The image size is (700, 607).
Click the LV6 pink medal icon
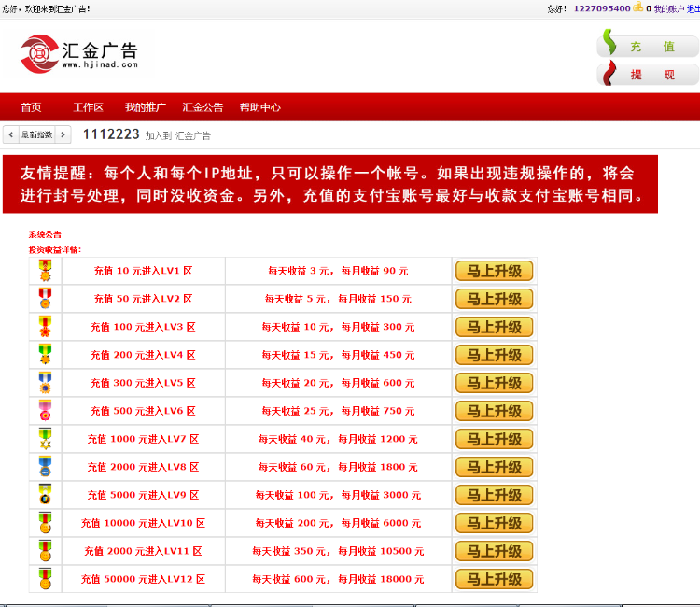(45, 411)
